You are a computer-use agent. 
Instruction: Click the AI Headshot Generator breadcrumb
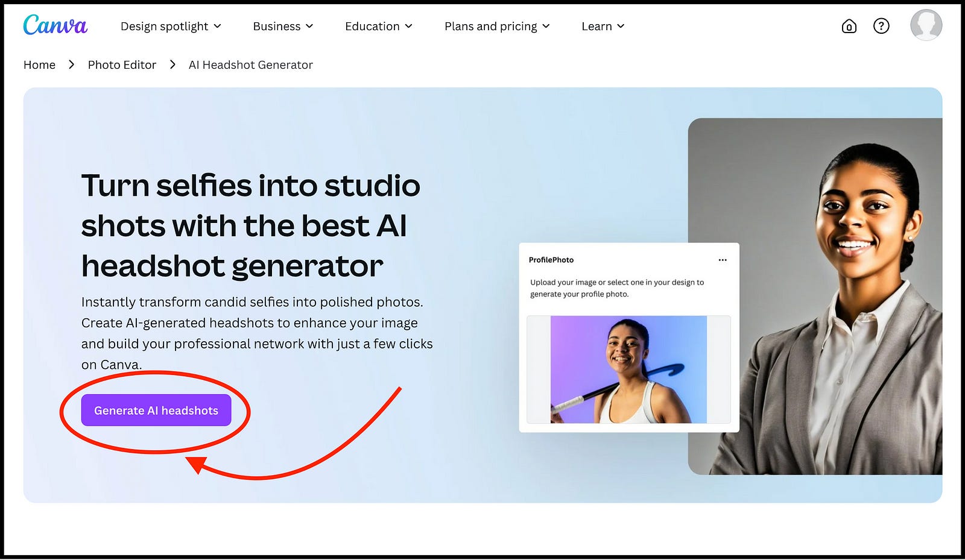pyautogui.click(x=250, y=64)
